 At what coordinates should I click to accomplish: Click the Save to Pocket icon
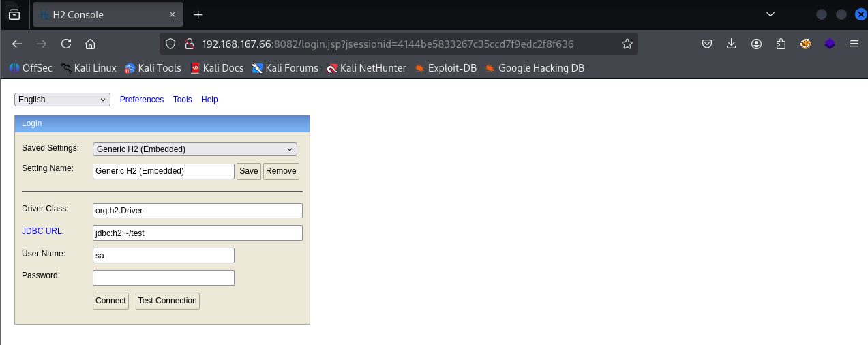pos(707,44)
